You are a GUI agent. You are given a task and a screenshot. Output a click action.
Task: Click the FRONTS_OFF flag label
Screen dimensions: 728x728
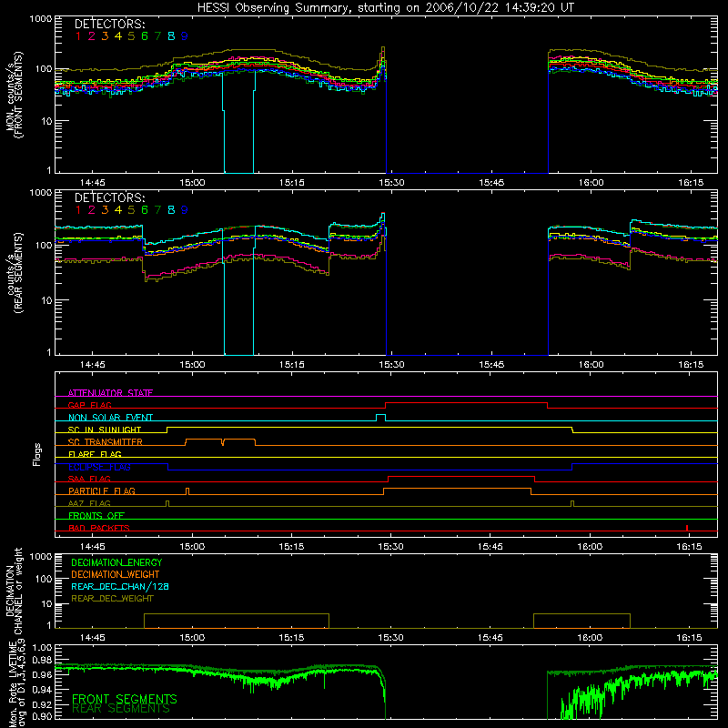pos(96,515)
